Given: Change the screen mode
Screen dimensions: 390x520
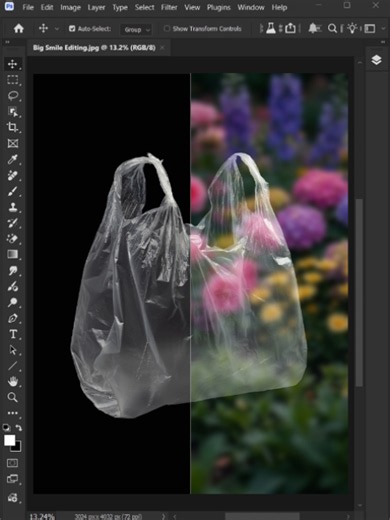Looking at the screenshot, I should coord(13,479).
